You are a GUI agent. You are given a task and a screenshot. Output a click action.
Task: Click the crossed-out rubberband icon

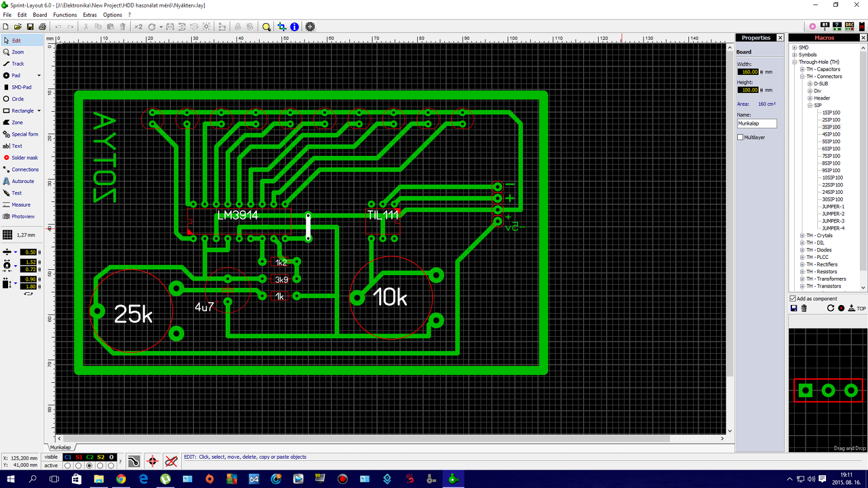click(171, 461)
